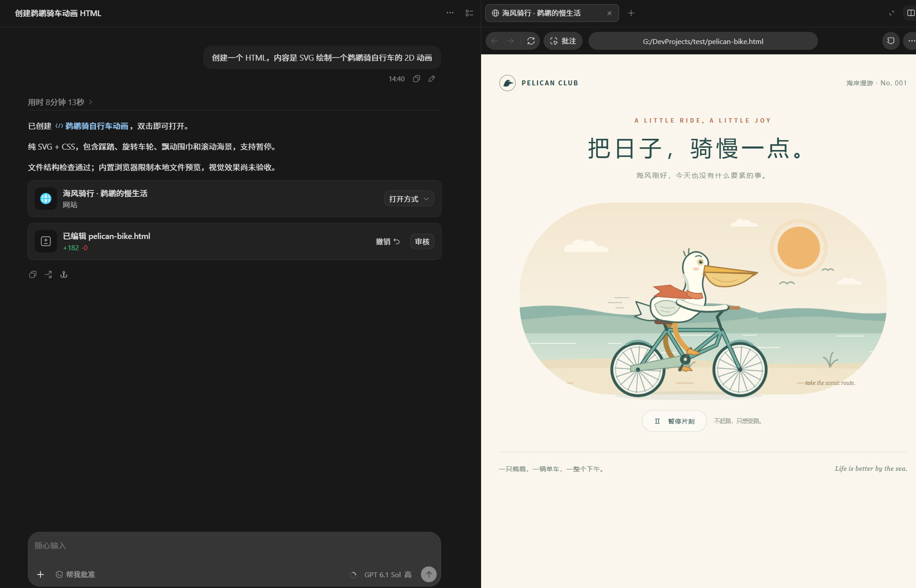Click the share arrow icon under the response
Screen dimensions: 916x588
pyautogui.click(x=48, y=274)
